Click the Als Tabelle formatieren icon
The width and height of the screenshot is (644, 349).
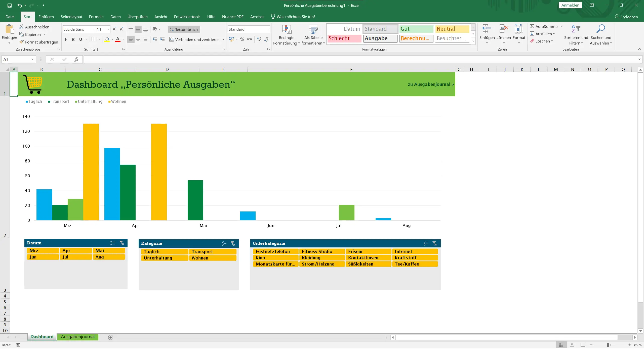click(x=313, y=30)
